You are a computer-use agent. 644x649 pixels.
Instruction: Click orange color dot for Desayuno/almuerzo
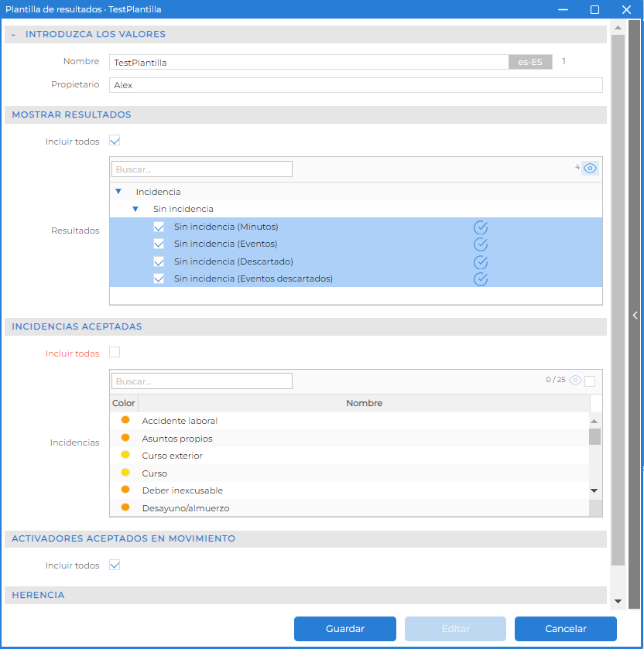click(125, 507)
